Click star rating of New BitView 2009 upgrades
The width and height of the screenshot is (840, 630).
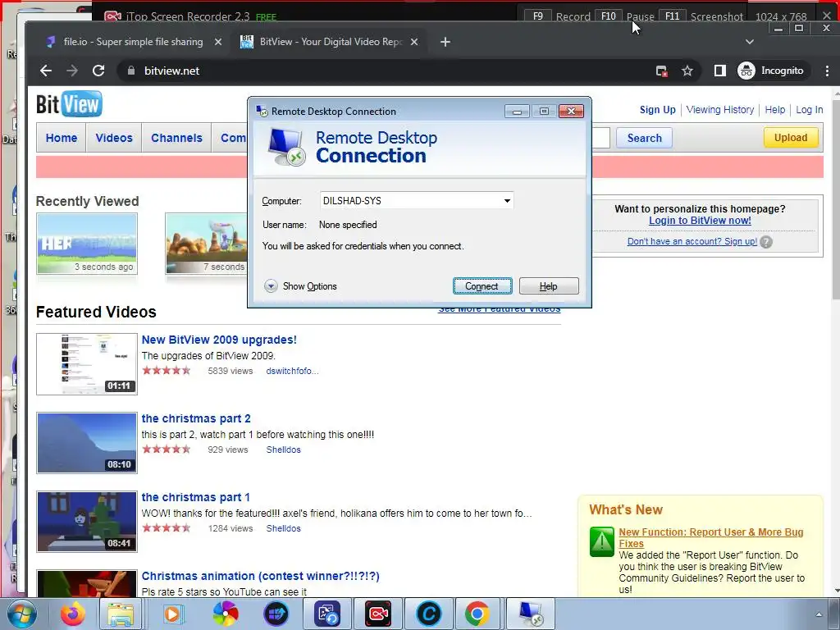166,370
